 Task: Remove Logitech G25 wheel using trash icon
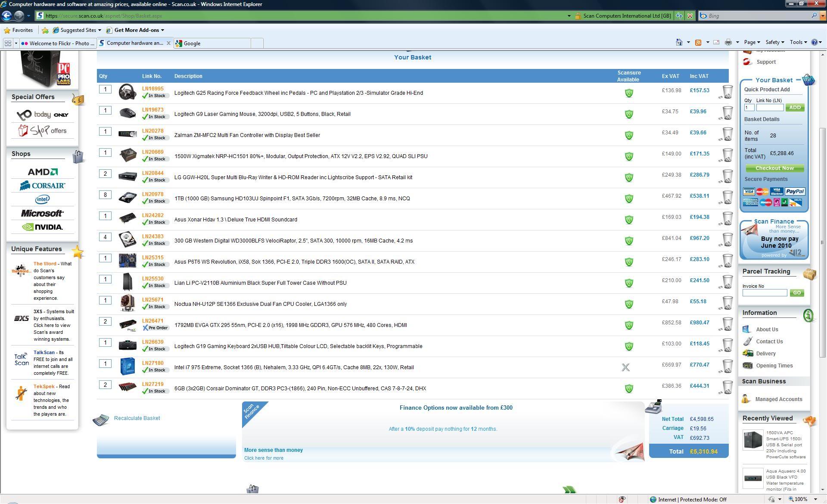coord(727,92)
